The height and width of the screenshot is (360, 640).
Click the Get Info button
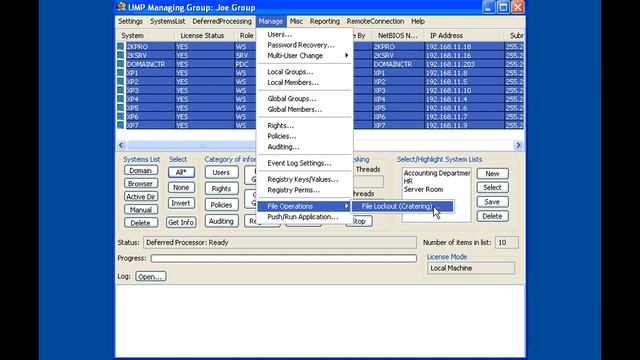(181, 222)
